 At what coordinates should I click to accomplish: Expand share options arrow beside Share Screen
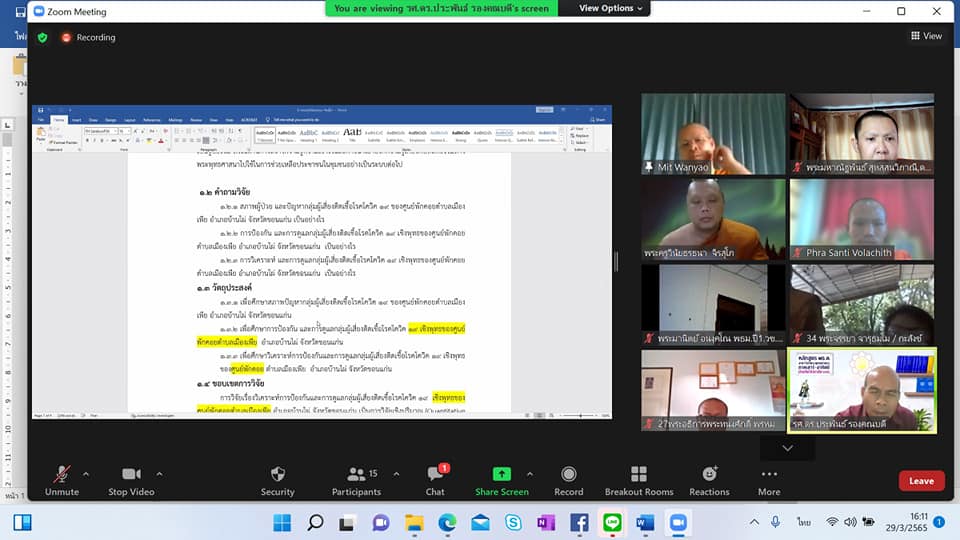530,474
